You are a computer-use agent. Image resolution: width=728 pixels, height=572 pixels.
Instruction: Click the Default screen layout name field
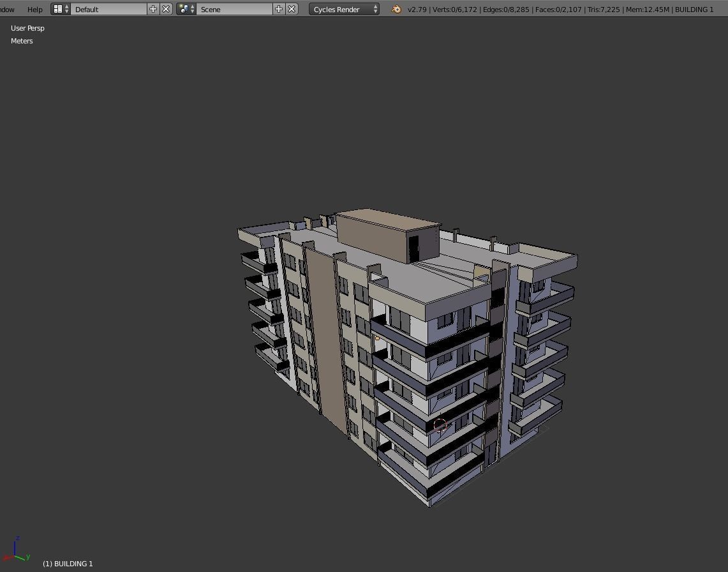tap(108, 9)
